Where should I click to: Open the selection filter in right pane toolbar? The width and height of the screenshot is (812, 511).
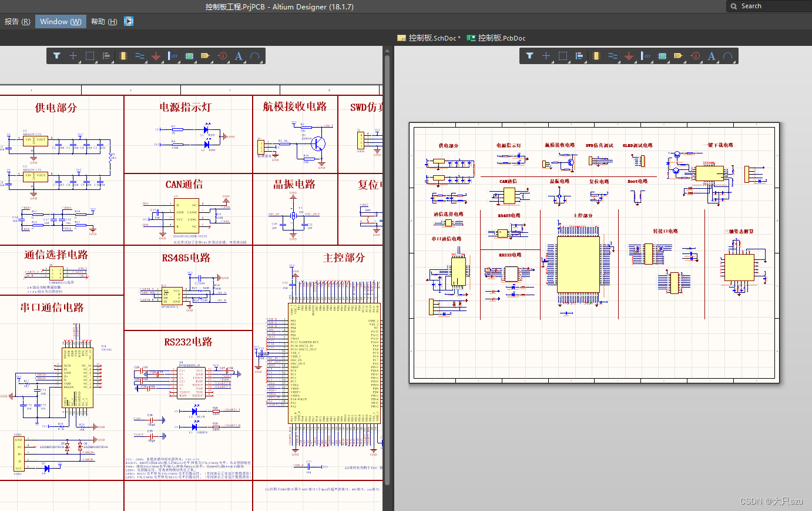530,56
